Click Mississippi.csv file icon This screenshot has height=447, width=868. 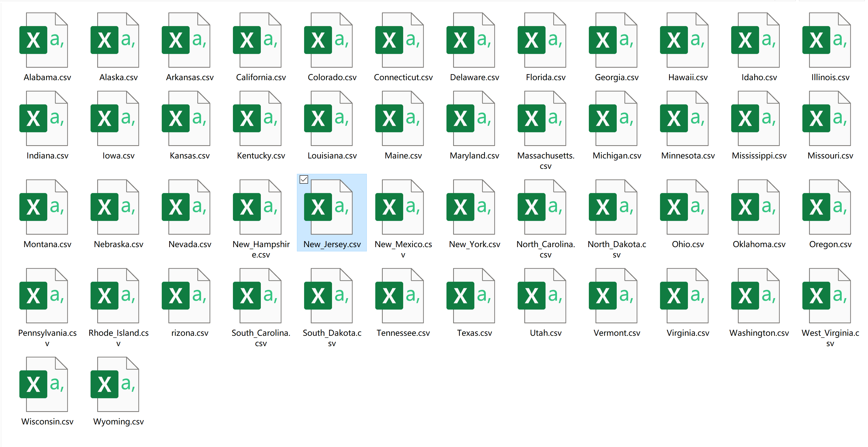[755, 118]
